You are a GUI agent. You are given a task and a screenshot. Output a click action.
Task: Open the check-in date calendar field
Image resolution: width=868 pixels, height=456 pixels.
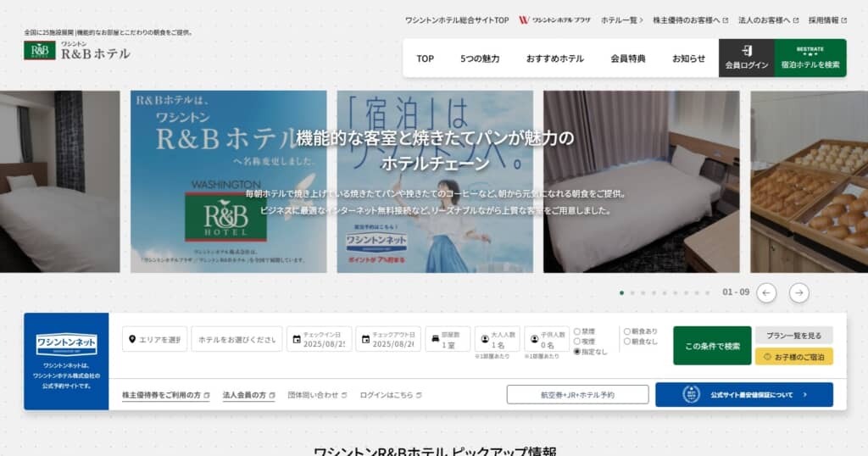[319, 339]
